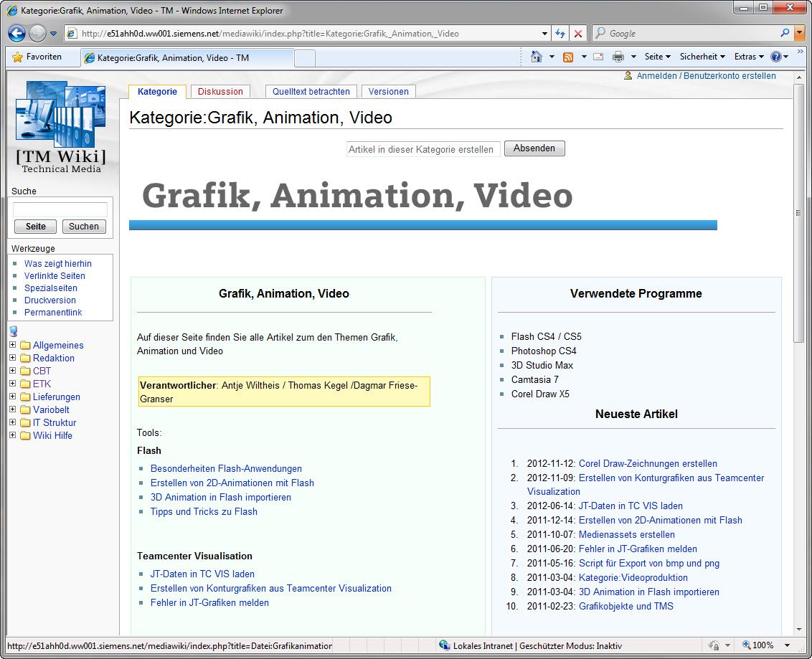Click the Suche input field in sidebar
This screenshot has height=659, width=812.
60,209
